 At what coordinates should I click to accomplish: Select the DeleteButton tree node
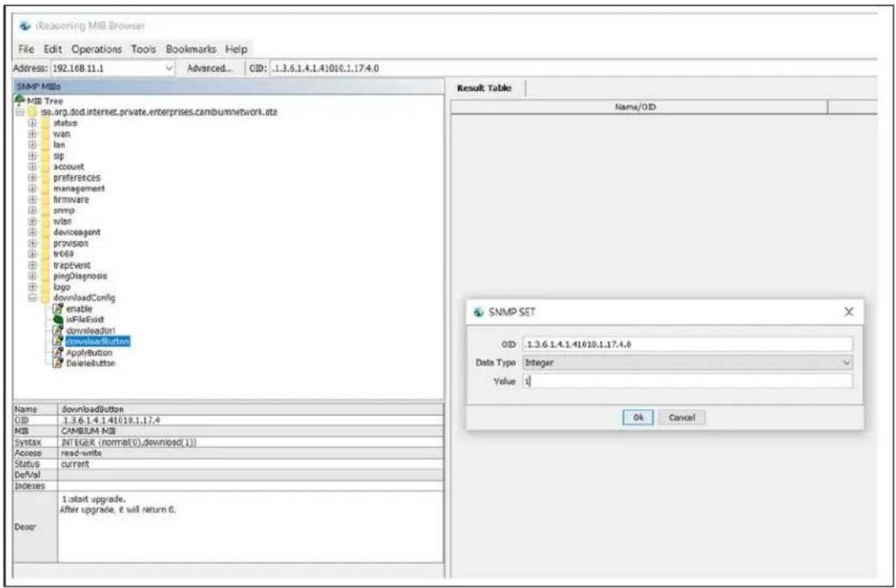(90, 364)
